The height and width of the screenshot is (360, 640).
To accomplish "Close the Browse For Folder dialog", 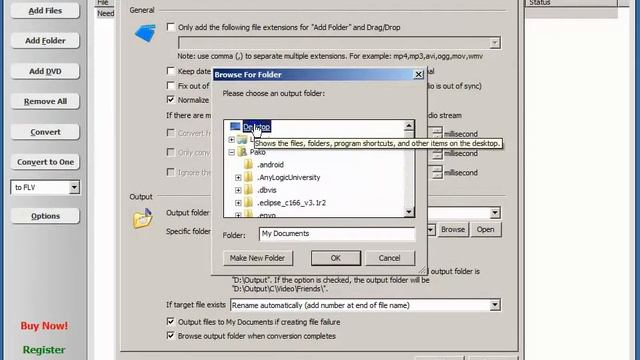I will (x=418, y=75).
